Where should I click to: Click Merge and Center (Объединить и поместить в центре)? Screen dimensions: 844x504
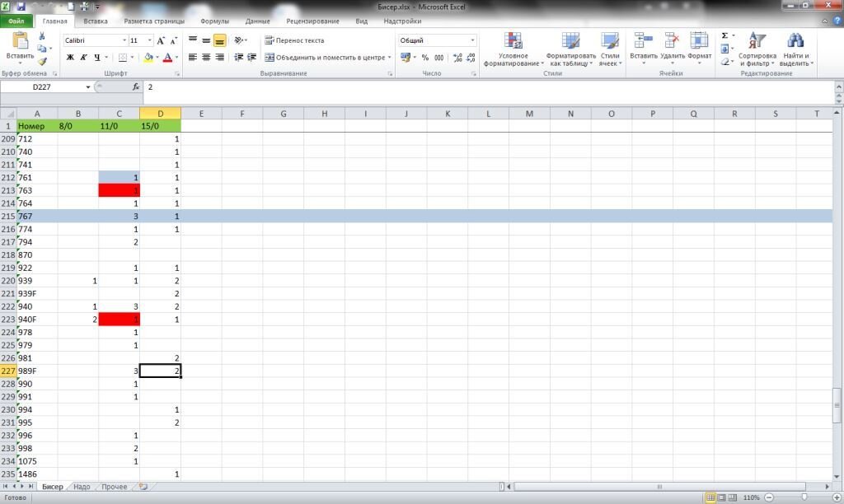tap(328, 57)
